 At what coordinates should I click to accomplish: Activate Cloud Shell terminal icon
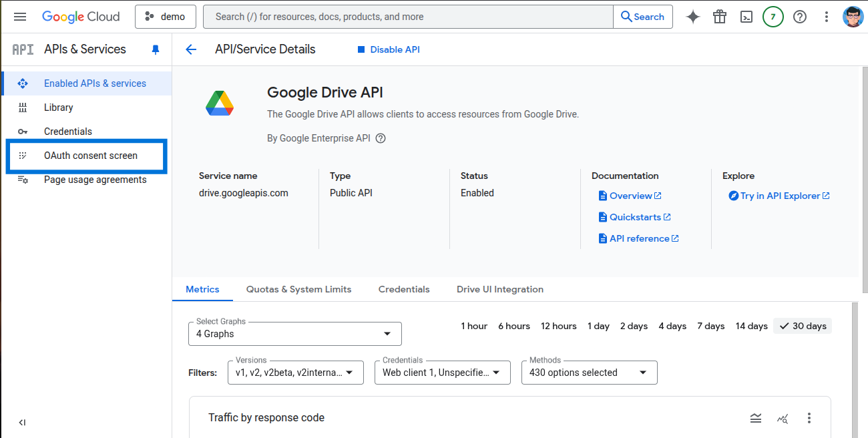(x=748, y=17)
